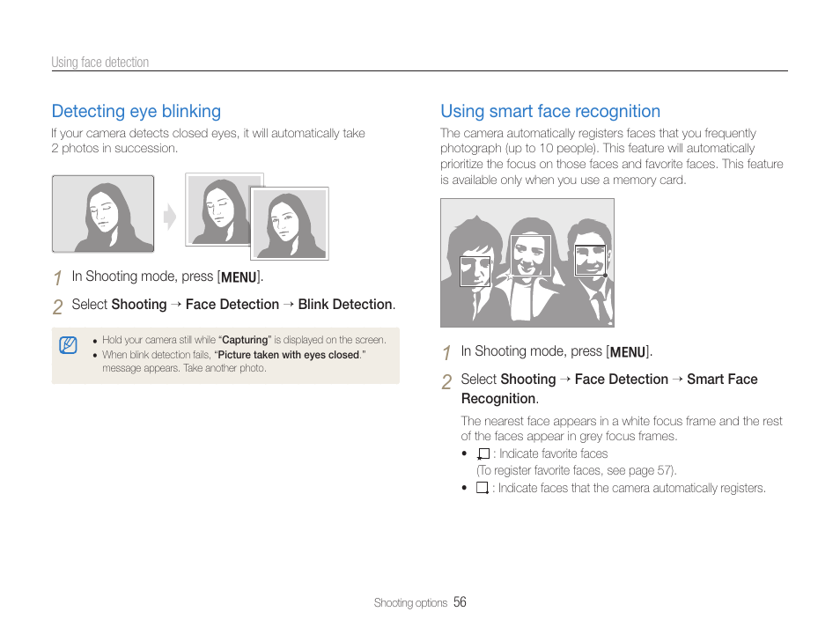Viewport: 840px width, 634px height.
Task: Click the 'Using smart face recognition' heading
Action: coord(550,111)
